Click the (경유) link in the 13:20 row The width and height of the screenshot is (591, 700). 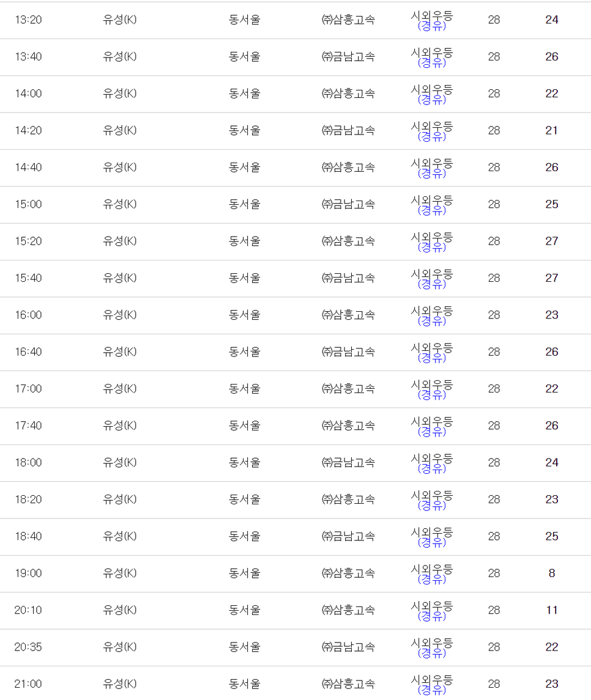click(431, 26)
